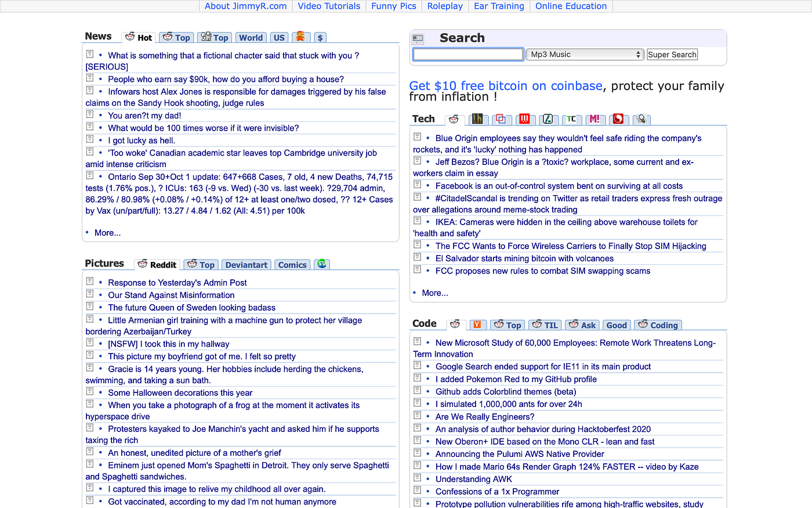
Task: Open the overlapping squares icon tab in Tech
Action: (501, 119)
